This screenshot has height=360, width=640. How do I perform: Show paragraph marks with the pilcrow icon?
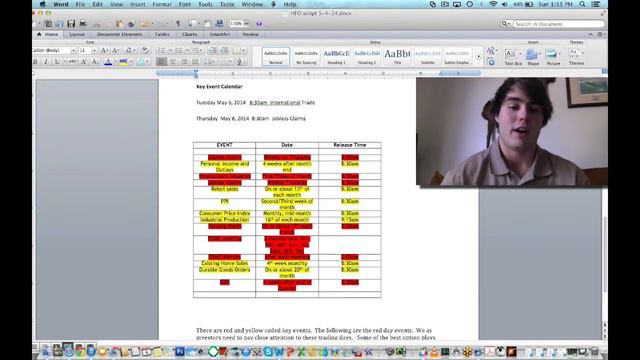point(178,24)
